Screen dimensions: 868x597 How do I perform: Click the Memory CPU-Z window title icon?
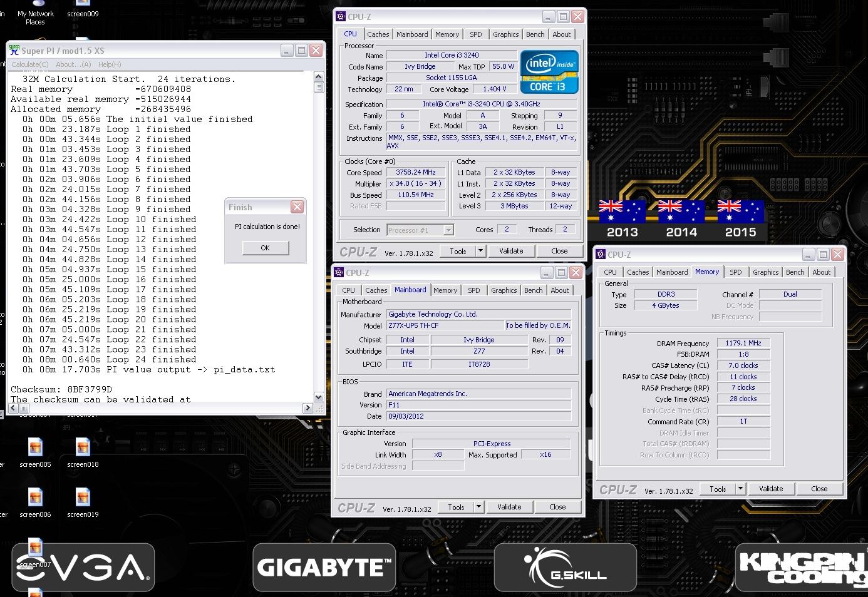click(601, 255)
